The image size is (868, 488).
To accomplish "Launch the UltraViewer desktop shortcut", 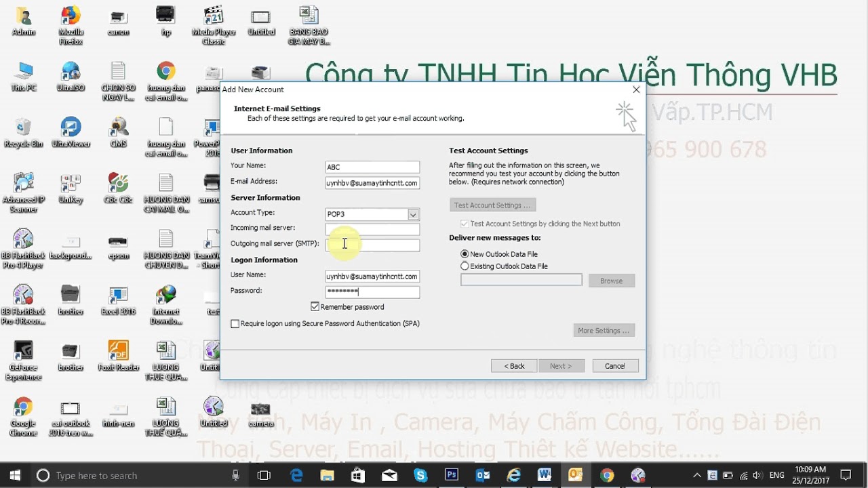I will point(71,133).
